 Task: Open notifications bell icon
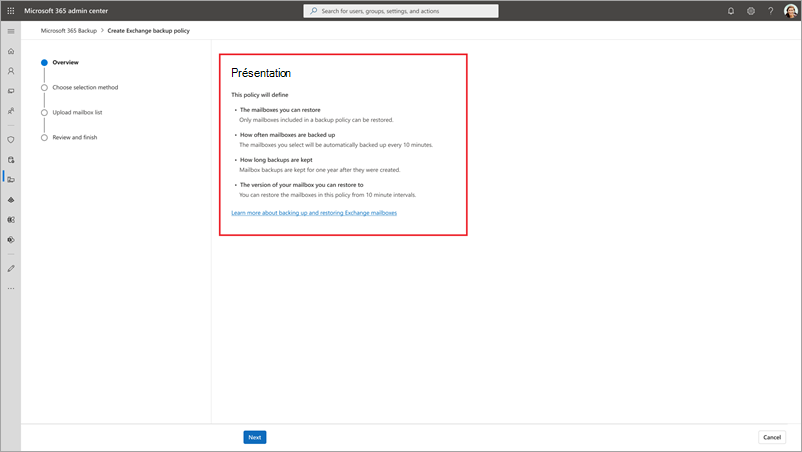coord(731,11)
